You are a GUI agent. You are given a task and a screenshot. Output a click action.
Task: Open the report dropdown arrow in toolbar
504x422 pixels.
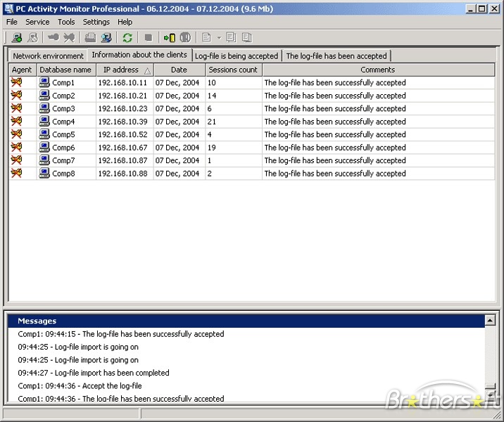[219, 38]
